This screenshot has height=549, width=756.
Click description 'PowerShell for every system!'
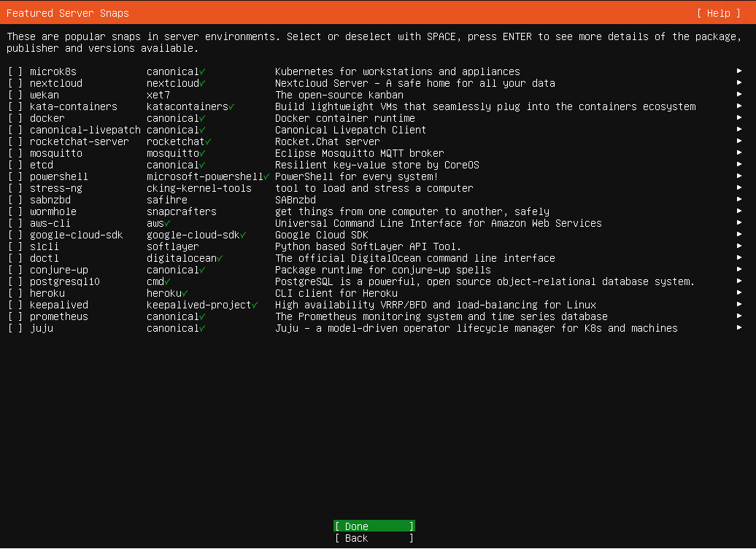click(x=356, y=176)
